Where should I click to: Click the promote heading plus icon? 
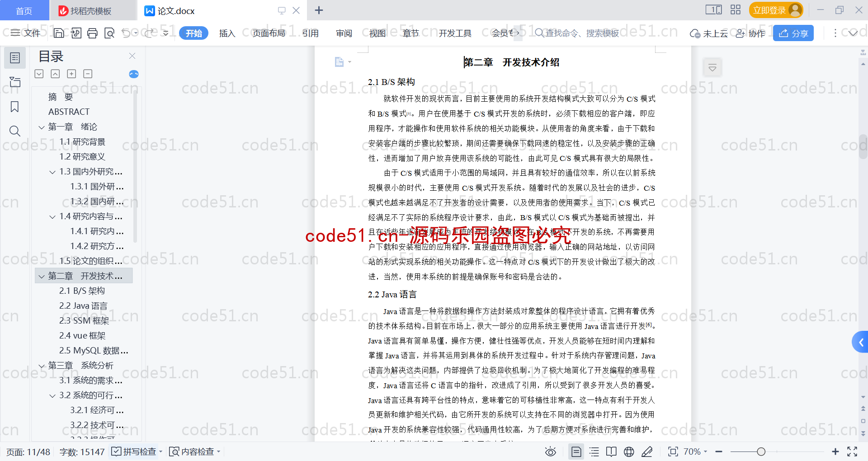pyautogui.click(x=71, y=74)
